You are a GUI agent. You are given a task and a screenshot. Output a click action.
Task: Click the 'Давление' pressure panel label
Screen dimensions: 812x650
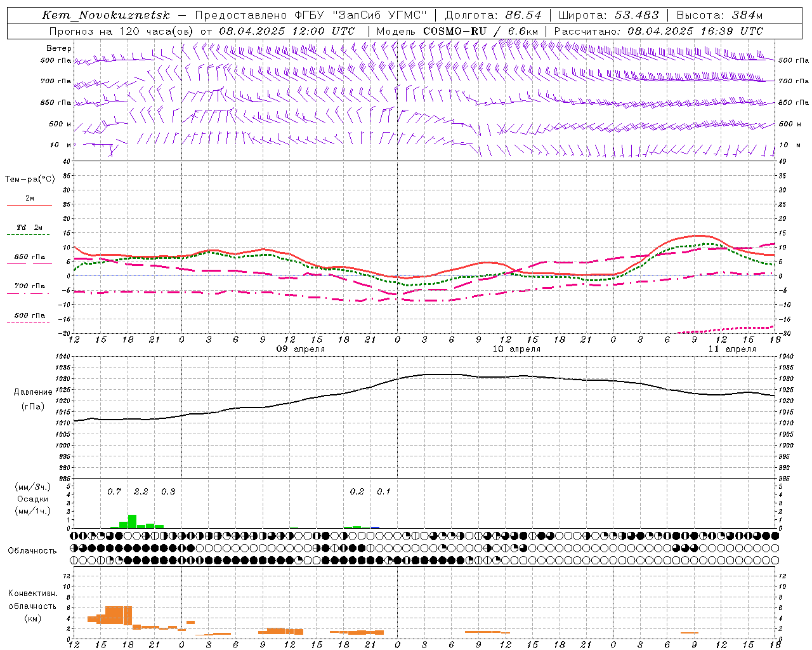tap(32, 392)
